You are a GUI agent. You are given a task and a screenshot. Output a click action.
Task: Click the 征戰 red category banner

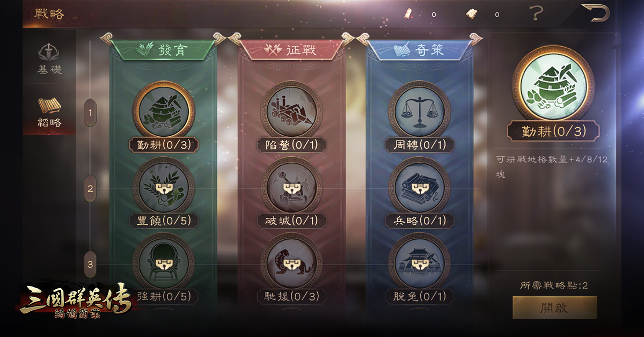coord(291,49)
